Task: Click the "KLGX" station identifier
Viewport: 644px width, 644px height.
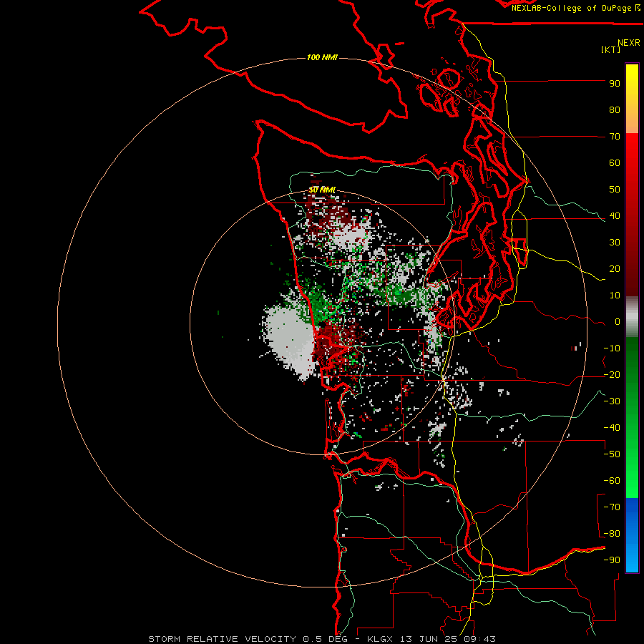Action: click(381, 639)
